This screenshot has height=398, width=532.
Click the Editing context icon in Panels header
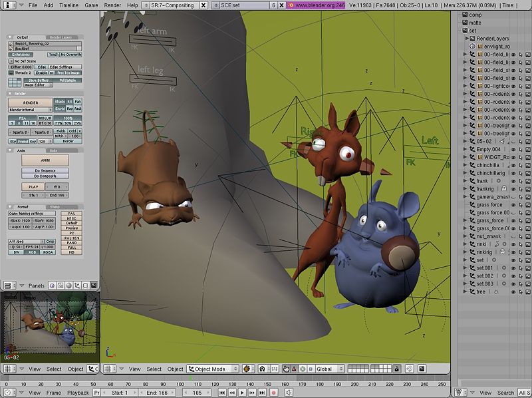pyautogui.click(x=86, y=286)
